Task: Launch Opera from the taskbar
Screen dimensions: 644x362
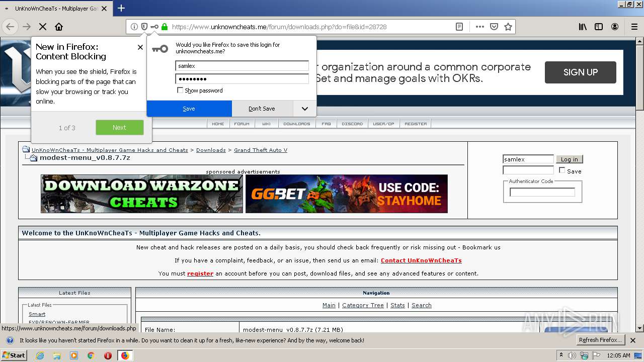Action: pyautogui.click(x=108, y=355)
